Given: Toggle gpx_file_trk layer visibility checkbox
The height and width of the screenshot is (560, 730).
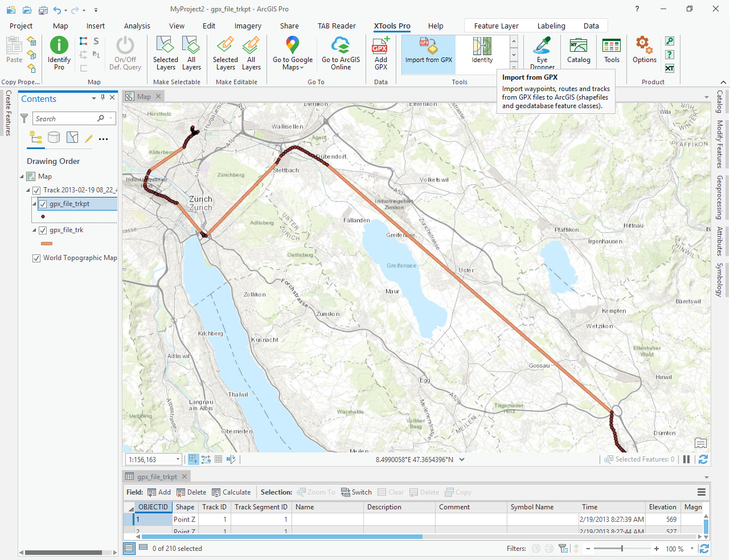Looking at the screenshot, I should (x=43, y=230).
